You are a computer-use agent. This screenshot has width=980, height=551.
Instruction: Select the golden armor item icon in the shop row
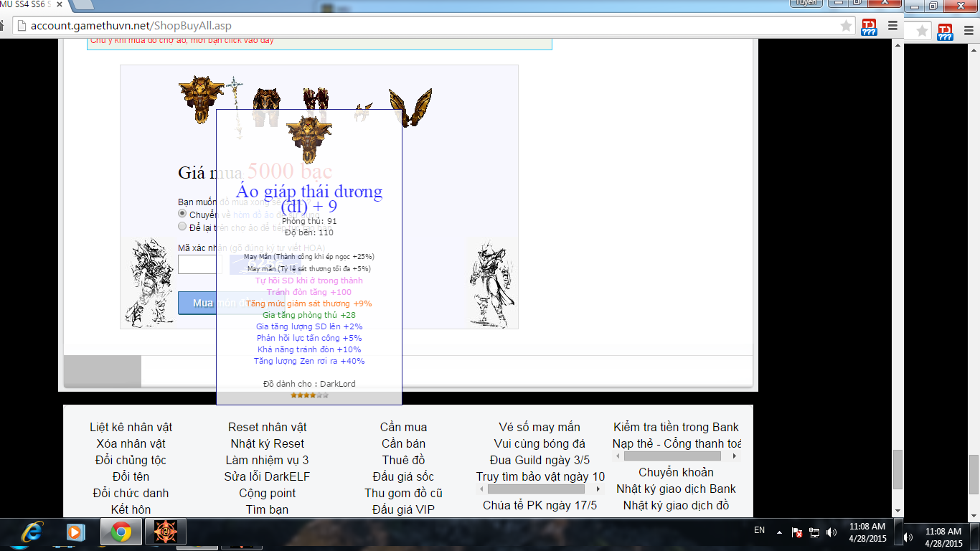pyautogui.click(x=202, y=99)
